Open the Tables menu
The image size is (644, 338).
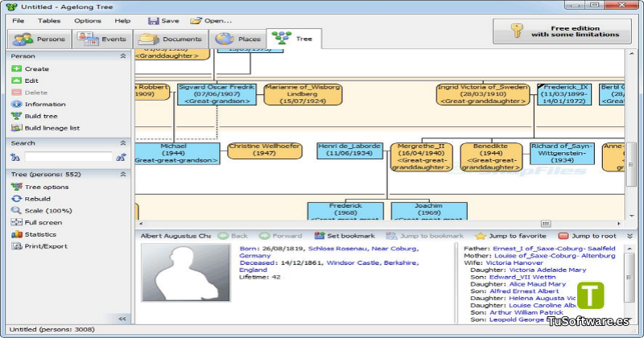pos(49,21)
